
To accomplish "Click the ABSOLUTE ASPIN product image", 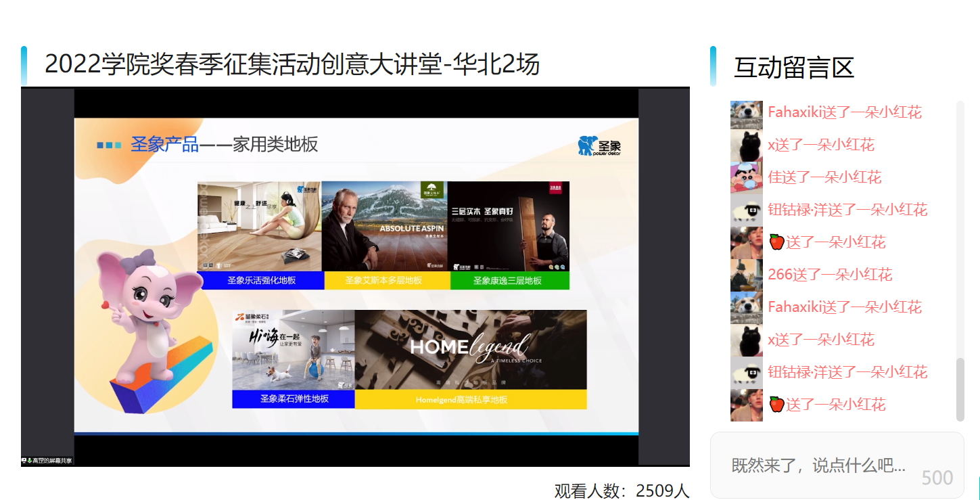I will (x=384, y=226).
